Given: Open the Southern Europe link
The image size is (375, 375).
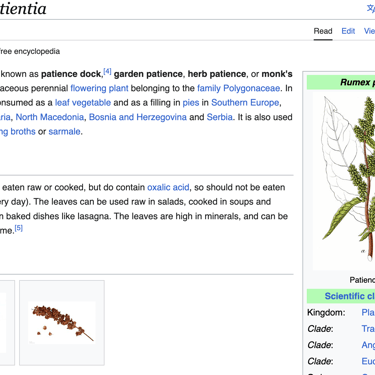Looking at the screenshot, I should click(245, 103).
